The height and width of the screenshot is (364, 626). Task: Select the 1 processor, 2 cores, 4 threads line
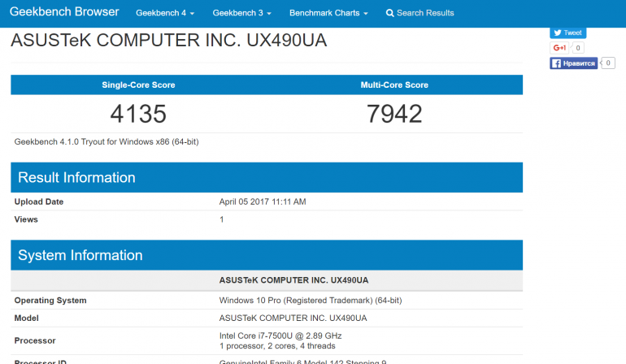pos(277,346)
